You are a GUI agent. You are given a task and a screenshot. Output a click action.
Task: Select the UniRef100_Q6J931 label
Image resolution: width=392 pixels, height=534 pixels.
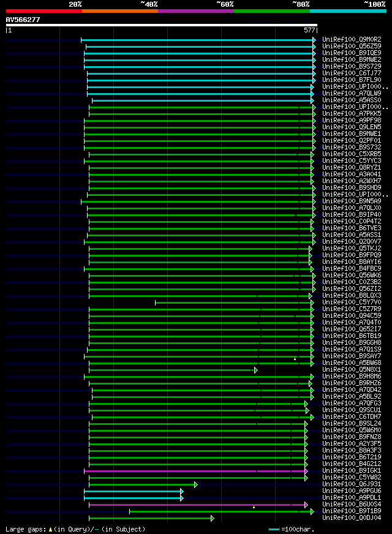point(352,484)
